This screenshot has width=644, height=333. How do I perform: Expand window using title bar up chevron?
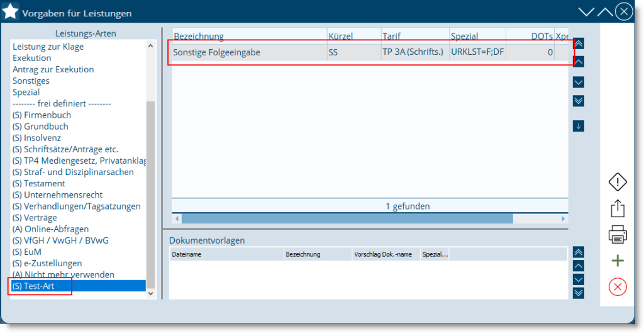[604, 12]
